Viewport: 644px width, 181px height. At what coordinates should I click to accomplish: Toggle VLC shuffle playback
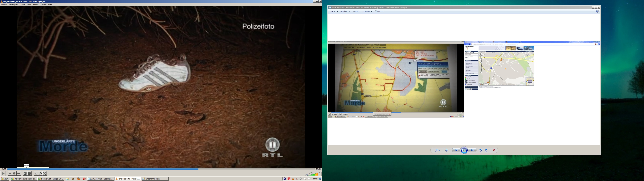click(45, 173)
